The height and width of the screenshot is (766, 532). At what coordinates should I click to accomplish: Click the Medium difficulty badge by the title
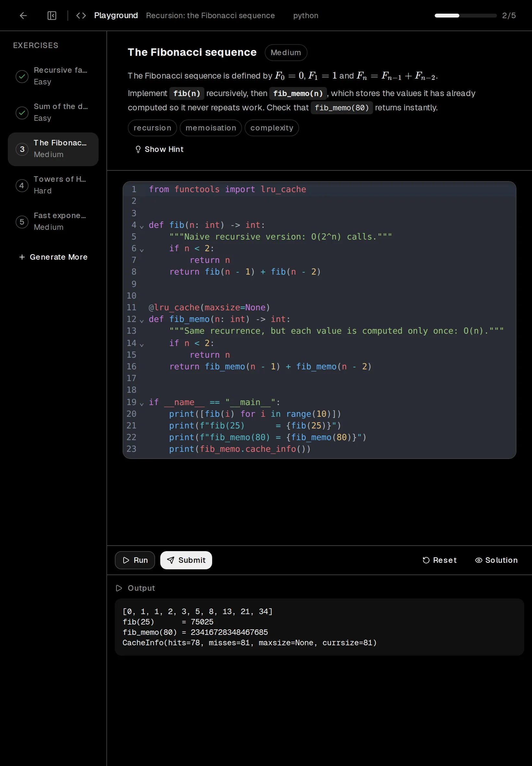click(286, 53)
